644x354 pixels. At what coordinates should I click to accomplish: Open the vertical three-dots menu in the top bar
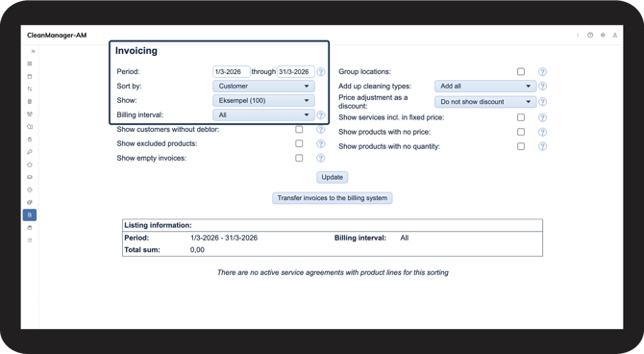click(x=578, y=35)
